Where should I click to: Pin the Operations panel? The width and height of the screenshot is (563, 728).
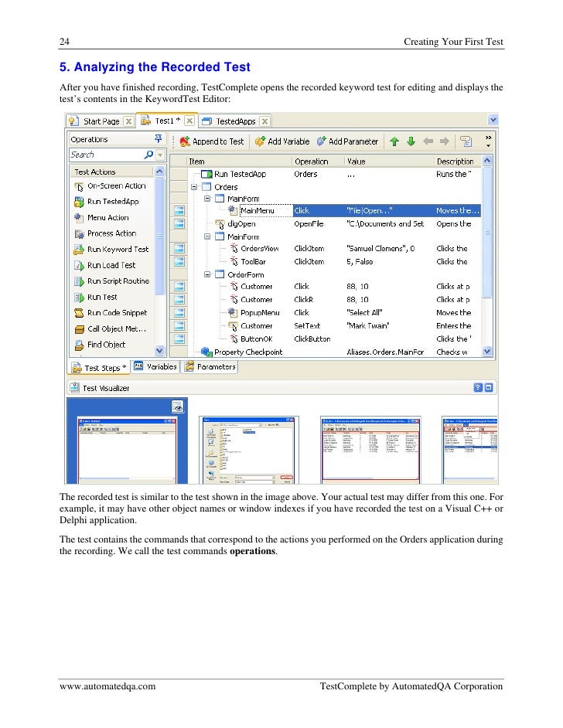click(158, 139)
